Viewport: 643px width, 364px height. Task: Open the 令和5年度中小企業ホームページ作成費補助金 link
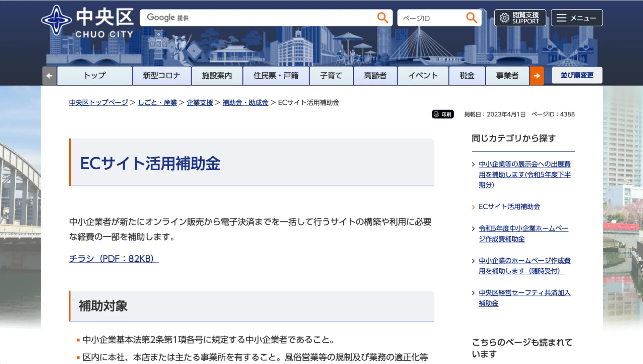click(x=523, y=234)
